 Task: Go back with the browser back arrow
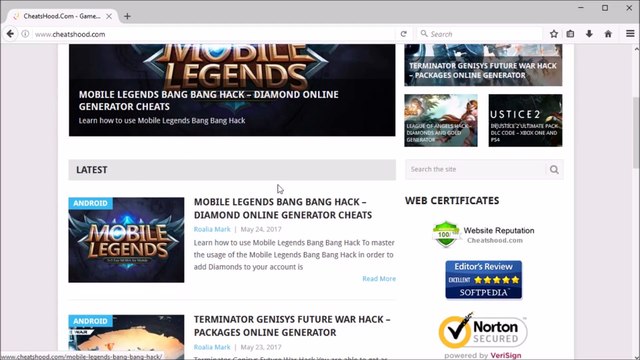pos(10,34)
